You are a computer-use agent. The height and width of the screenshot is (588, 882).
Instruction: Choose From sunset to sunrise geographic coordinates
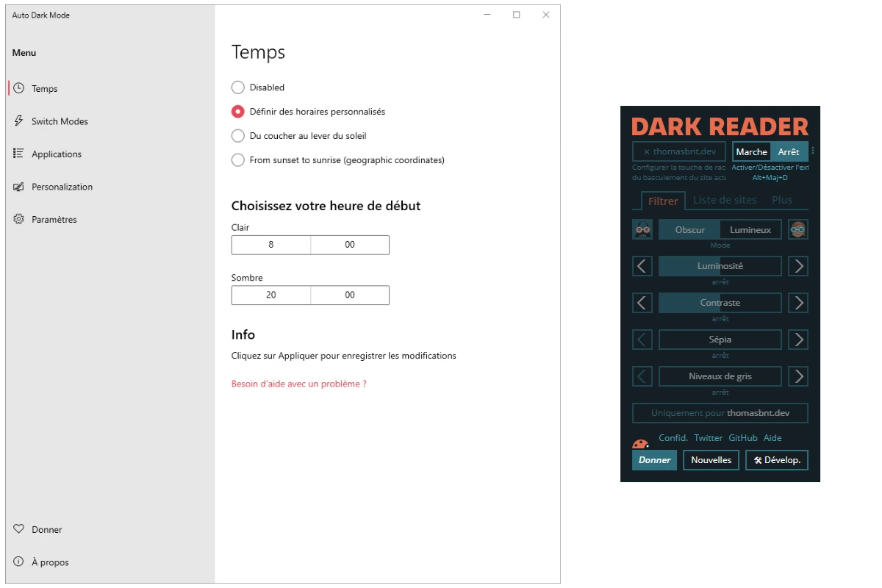click(x=238, y=160)
